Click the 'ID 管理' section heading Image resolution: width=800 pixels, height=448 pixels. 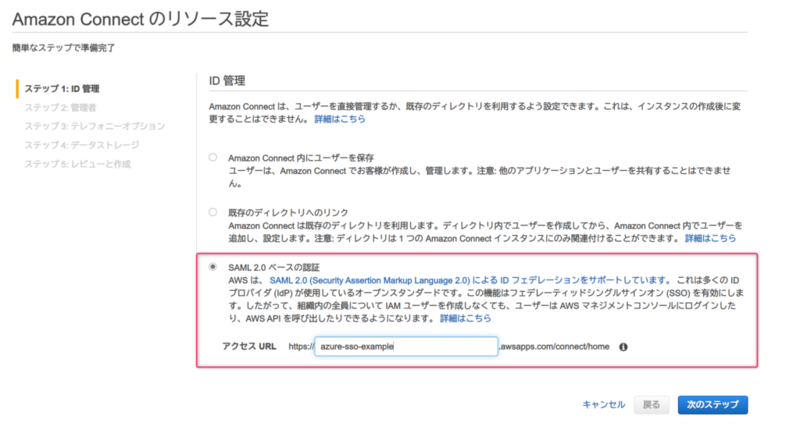coord(227,81)
